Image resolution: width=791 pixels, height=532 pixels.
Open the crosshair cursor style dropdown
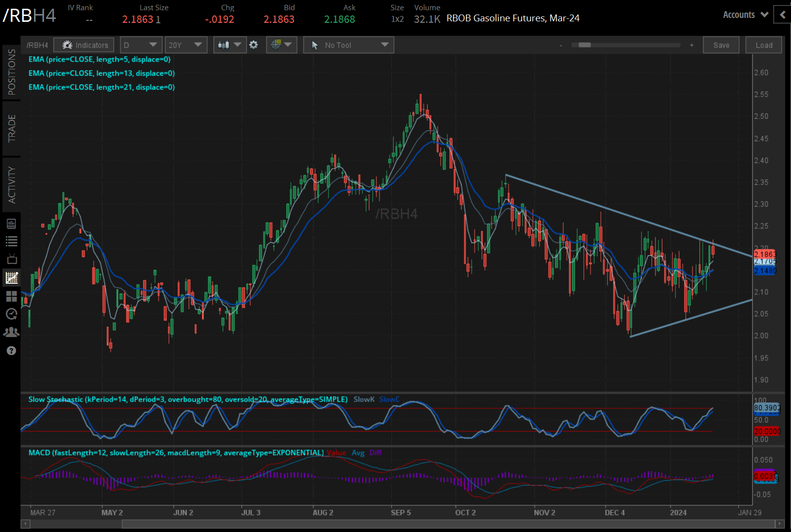point(281,45)
